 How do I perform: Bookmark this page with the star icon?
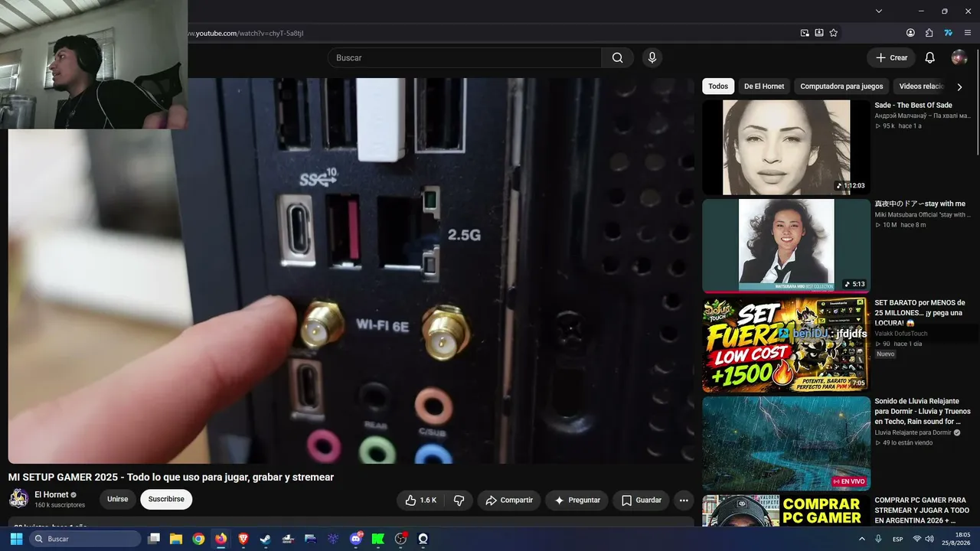834,33
